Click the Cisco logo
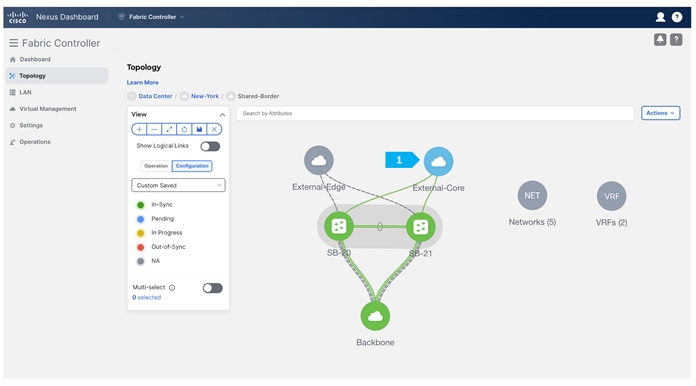Image resolution: width=696 pixels, height=386 pixels. point(18,17)
